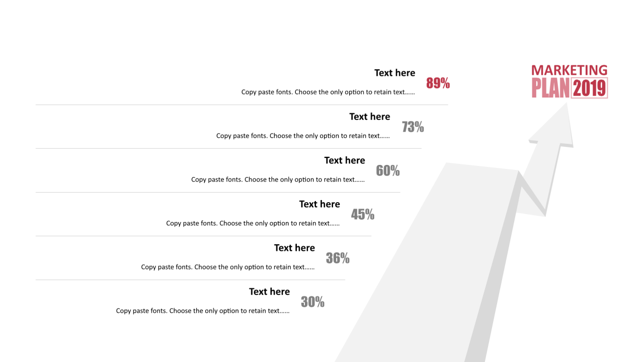Select the 36% percentage label
Screen dimensions: 644x362
pyautogui.click(x=338, y=258)
